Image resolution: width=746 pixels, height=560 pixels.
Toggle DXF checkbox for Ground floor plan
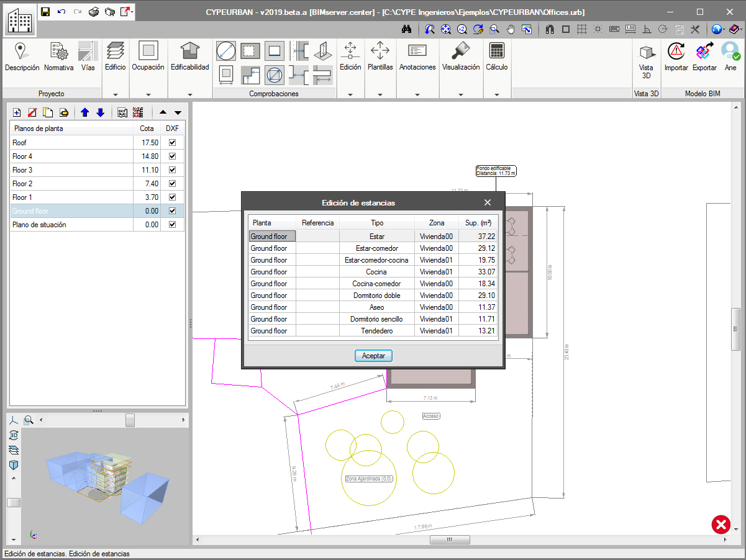[x=173, y=211]
